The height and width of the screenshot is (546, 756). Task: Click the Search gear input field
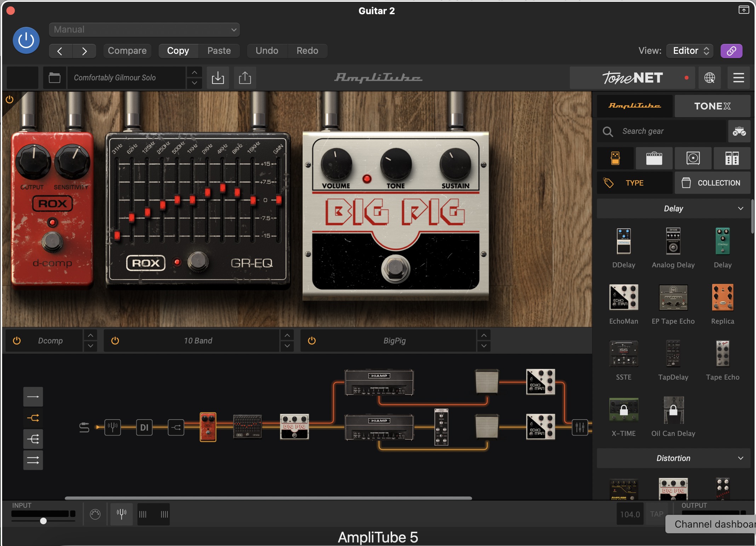[x=662, y=131]
